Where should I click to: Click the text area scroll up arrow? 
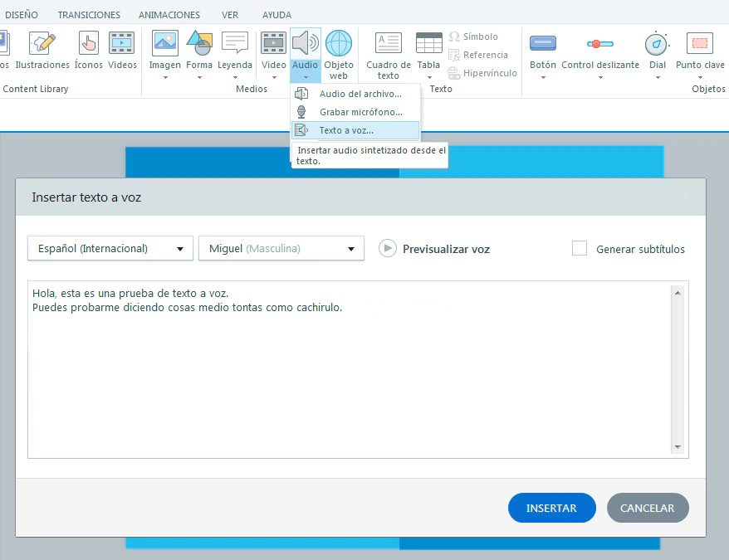[678, 293]
